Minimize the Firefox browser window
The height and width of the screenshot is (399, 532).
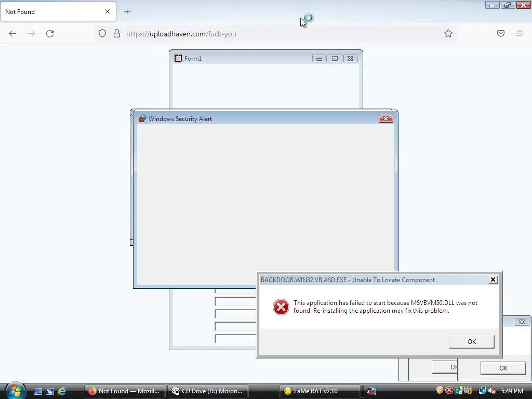pos(493,5)
